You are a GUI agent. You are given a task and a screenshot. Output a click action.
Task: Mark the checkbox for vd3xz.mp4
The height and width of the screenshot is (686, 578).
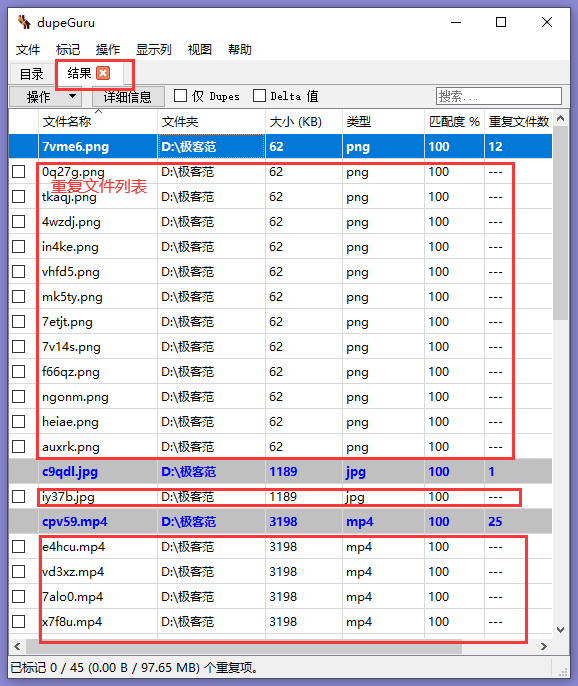click(18, 571)
